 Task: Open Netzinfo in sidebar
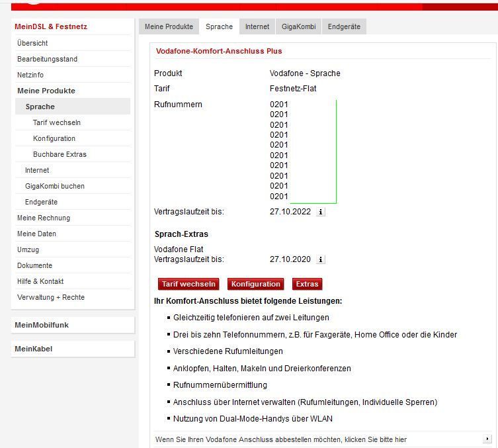pos(30,75)
